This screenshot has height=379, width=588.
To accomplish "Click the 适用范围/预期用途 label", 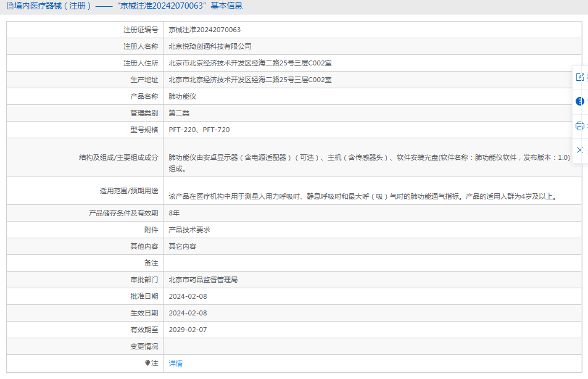I will pyautogui.click(x=129, y=191).
